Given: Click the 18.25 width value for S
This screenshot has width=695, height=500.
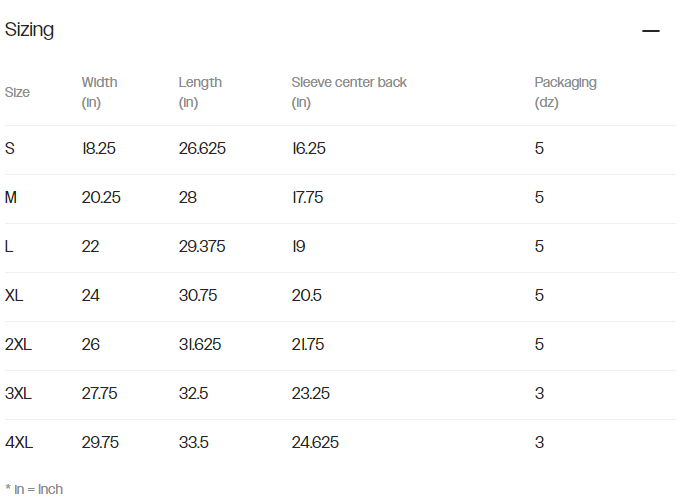Looking at the screenshot, I should tap(101, 149).
